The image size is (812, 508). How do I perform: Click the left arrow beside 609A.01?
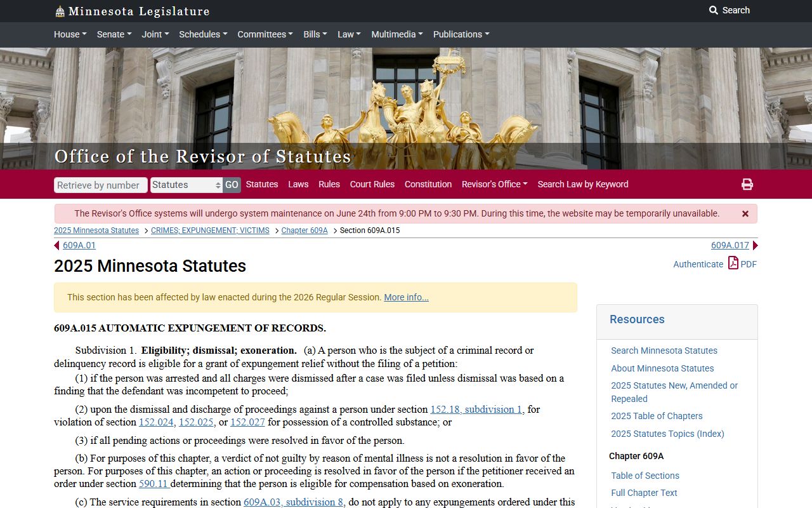[x=56, y=246]
